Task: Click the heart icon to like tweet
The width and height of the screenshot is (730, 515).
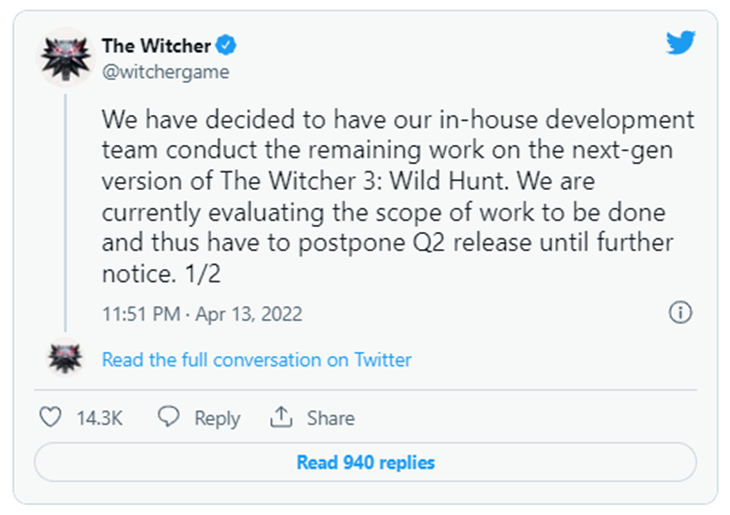Action: click(x=50, y=417)
